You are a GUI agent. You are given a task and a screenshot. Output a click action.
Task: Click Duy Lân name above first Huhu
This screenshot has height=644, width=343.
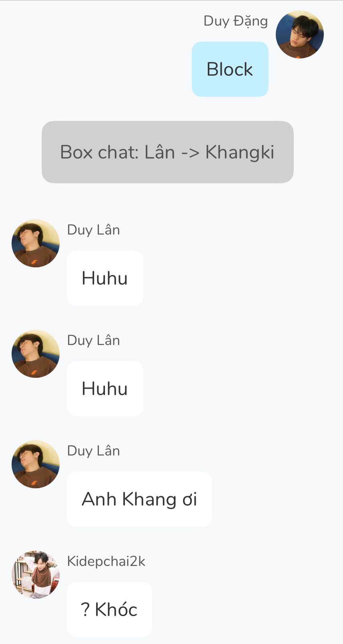pyautogui.click(x=94, y=230)
